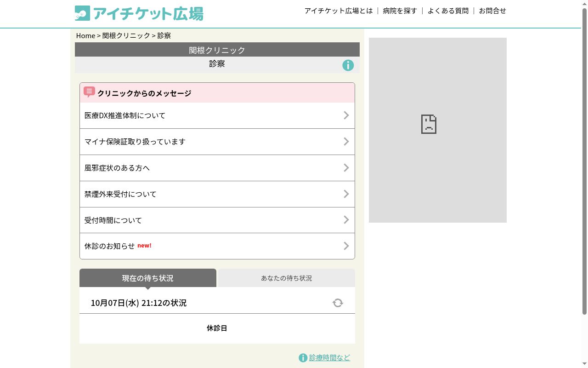Expand the 受付時間について chevron
This screenshot has width=588, height=368.
(x=346, y=220)
